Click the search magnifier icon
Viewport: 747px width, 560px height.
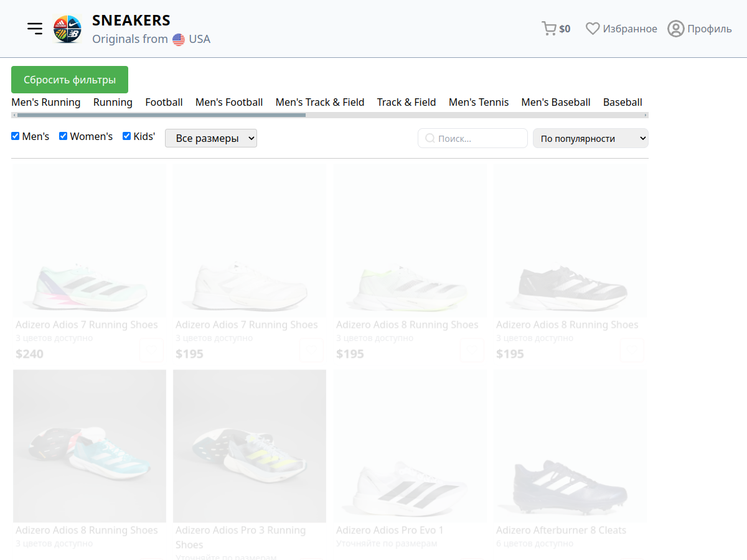coord(430,138)
